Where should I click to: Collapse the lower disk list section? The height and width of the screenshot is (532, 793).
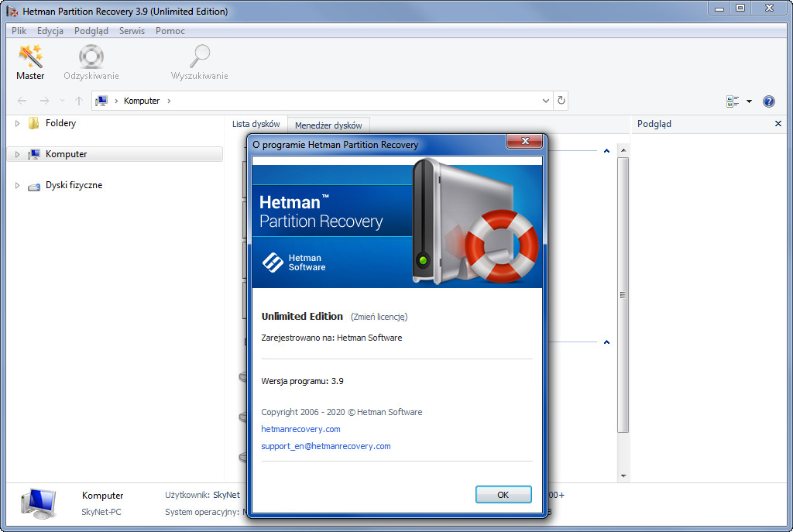pyautogui.click(x=606, y=342)
